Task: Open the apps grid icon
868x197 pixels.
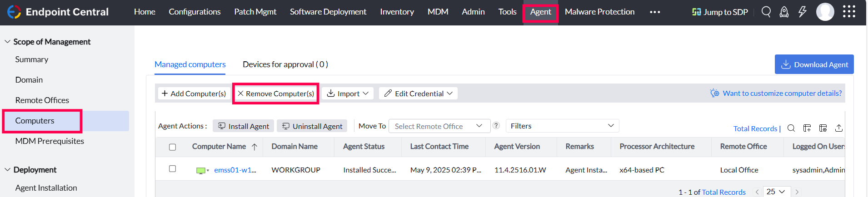Action: click(849, 12)
